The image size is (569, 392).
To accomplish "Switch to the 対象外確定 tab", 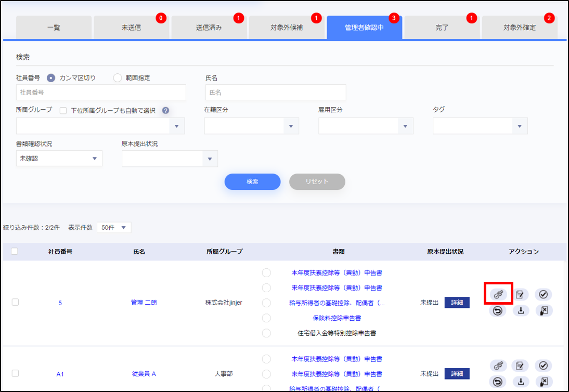I will [x=520, y=27].
